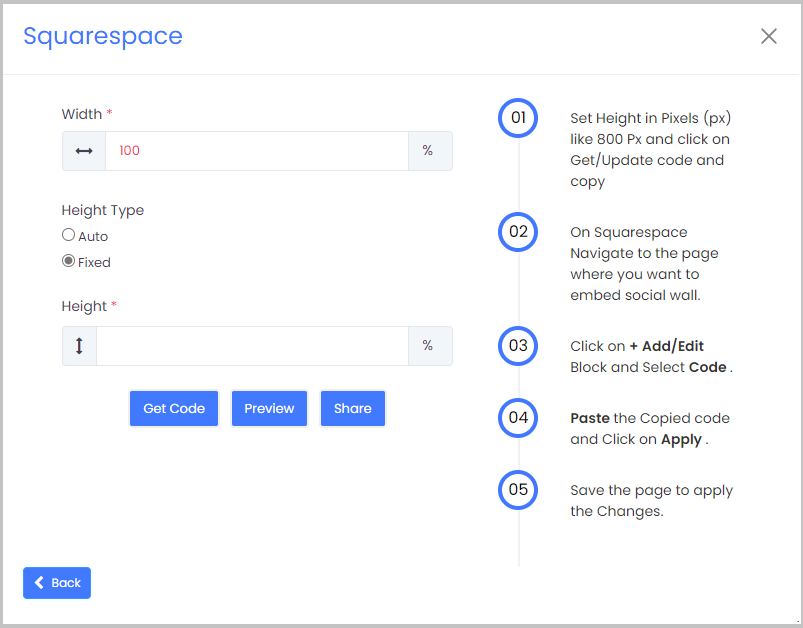This screenshot has height=628, width=803.
Task: Click the vertical height arrow icon
Action: [79, 346]
